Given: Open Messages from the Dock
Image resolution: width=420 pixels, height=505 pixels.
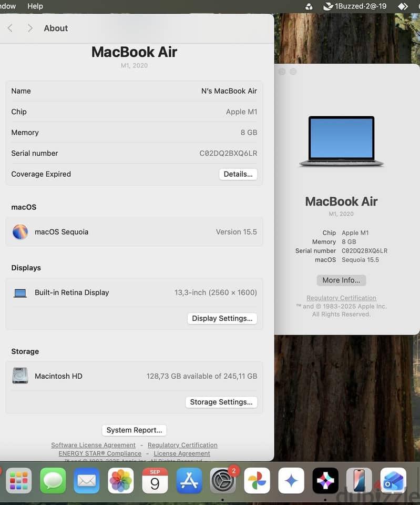Looking at the screenshot, I should tap(53, 480).
